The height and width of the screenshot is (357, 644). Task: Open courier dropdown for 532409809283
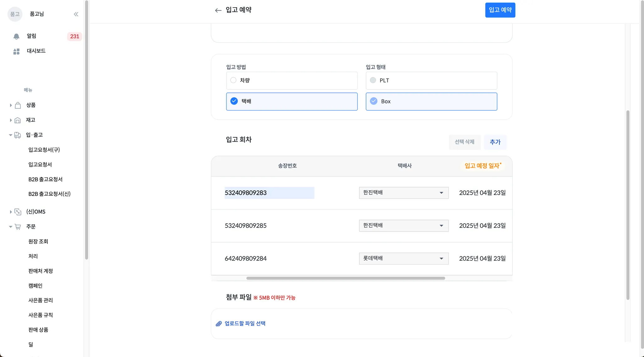click(x=403, y=193)
